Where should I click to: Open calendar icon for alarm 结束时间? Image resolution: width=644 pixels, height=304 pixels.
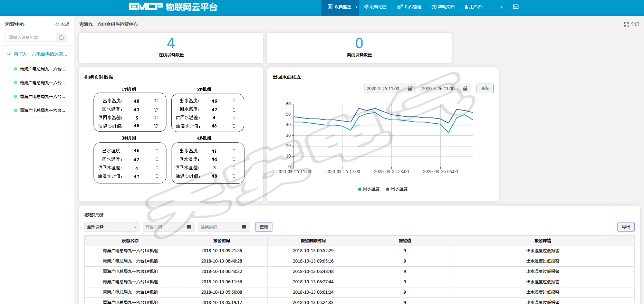(x=244, y=227)
